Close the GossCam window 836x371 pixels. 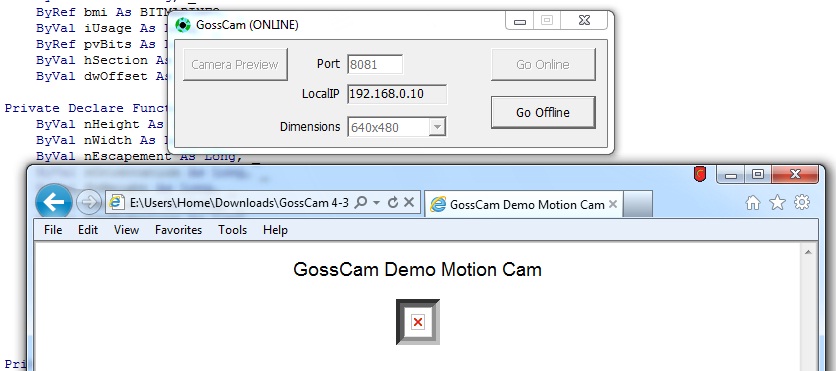(x=584, y=21)
